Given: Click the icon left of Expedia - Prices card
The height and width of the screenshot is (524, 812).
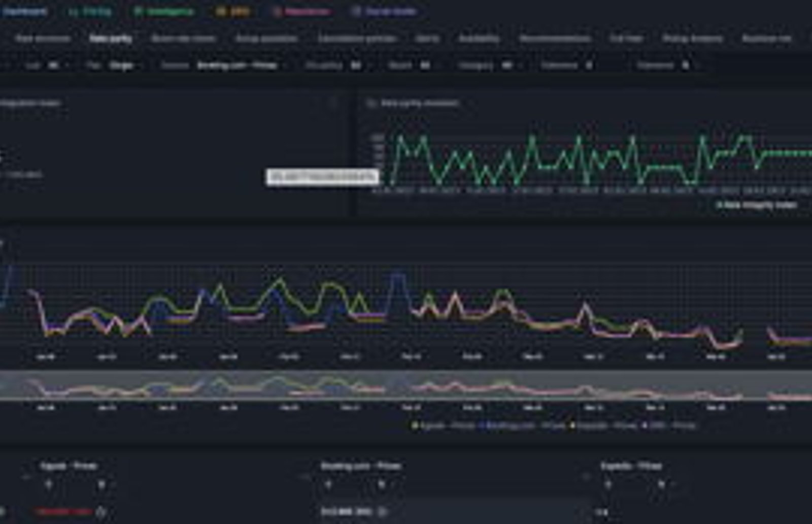Looking at the screenshot, I should tap(586, 477).
